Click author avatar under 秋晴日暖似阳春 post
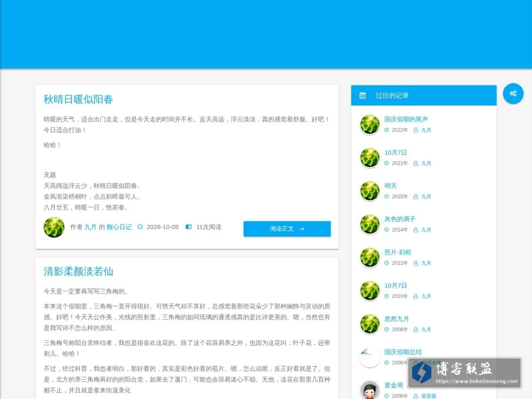The image size is (532, 399). click(54, 227)
